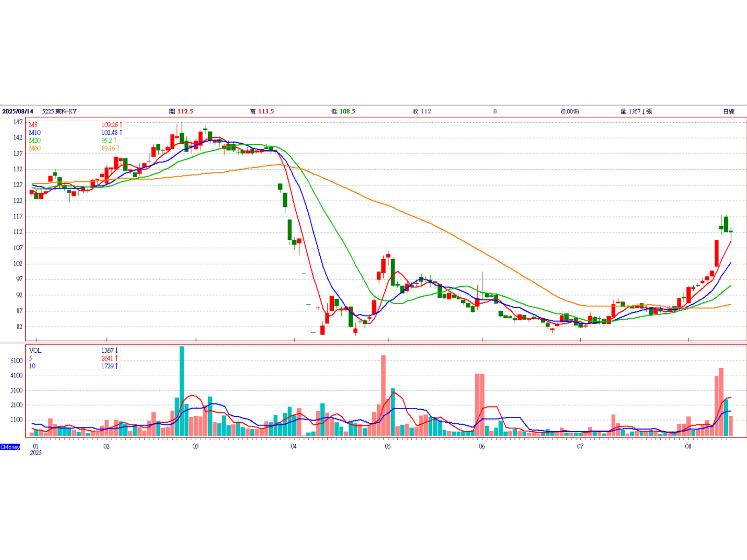The height and width of the screenshot is (560, 747).
Task: Click the 收 112 closing price
Action: 422,112
